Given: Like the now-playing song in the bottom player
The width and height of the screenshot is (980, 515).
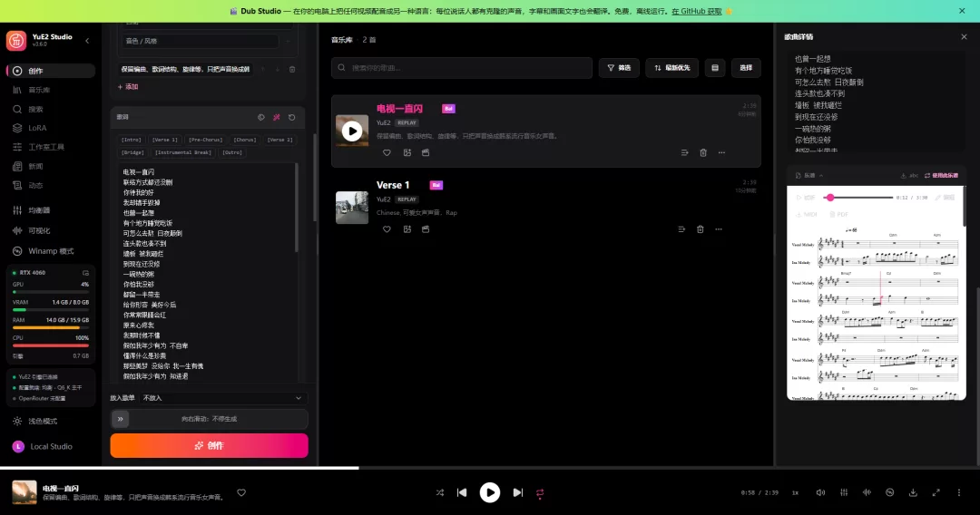Looking at the screenshot, I should pyautogui.click(x=241, y=492).
